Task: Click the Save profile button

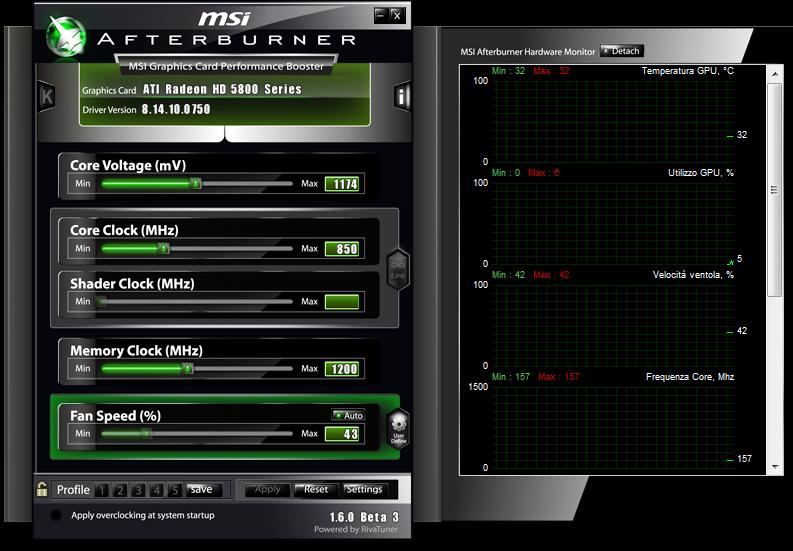Action: coord(204,490)
